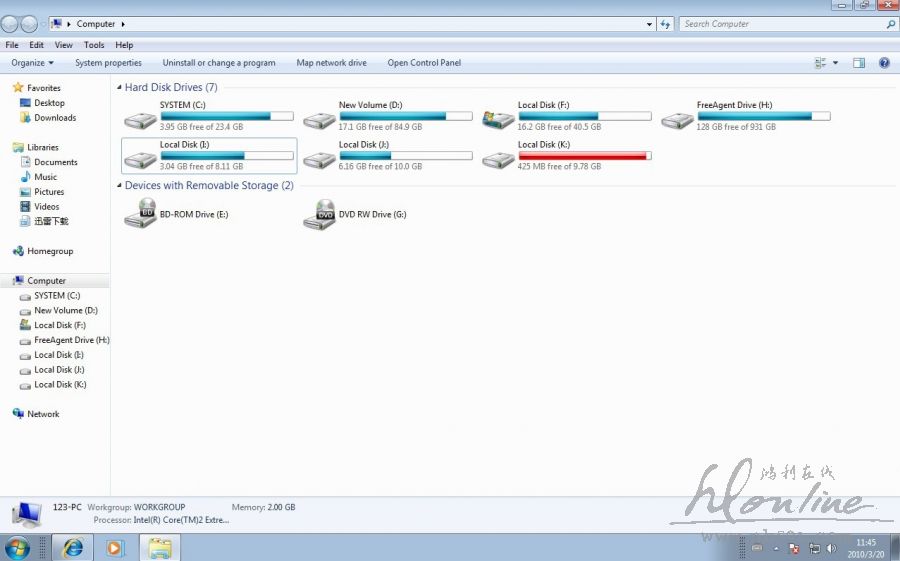The height and width of the screenshot is (561, 900).
Task: Click the Computer breadcrumb in address bar
Action: pos(96,24)
